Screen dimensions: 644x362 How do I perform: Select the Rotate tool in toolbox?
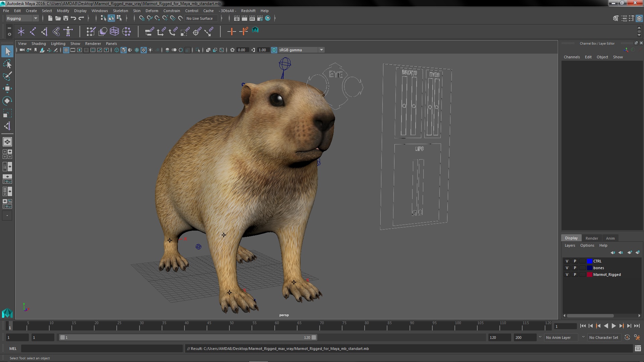click(x=7, y=101)
